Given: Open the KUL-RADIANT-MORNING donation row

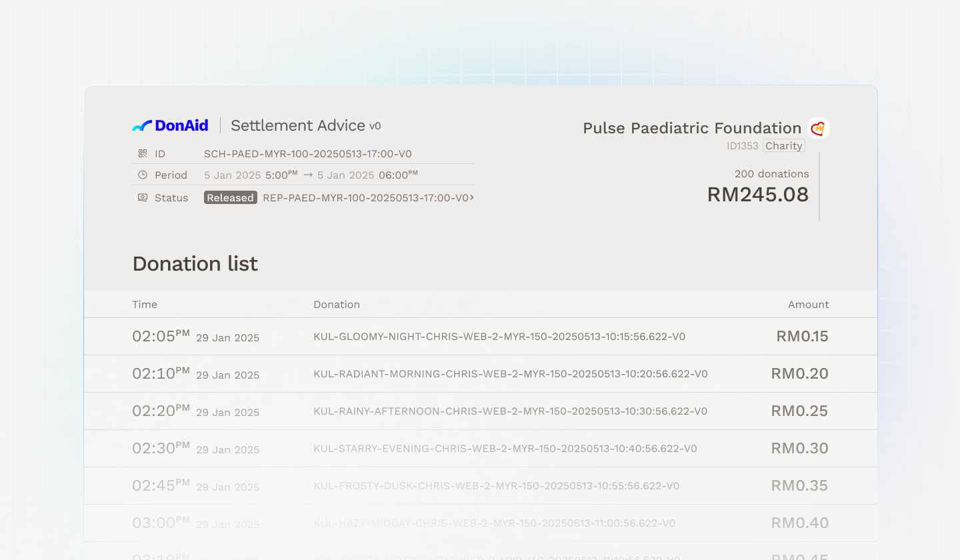Looking at the screenshot, I should [x=510, y=374].
